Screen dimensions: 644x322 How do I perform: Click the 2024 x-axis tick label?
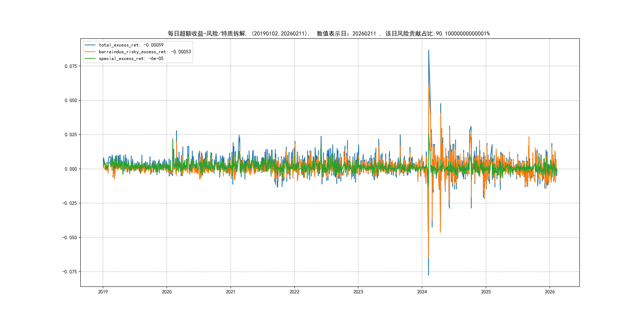pos(422,292)
